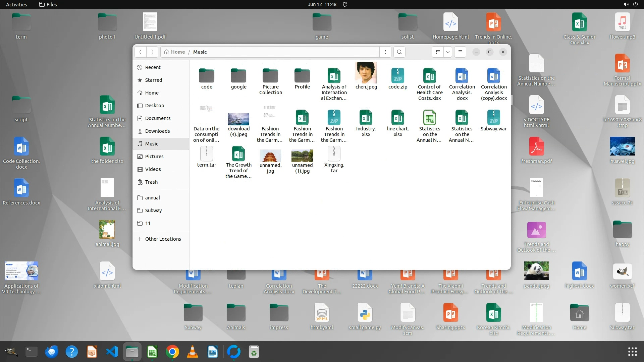Launch Google Chrome from the dock
Viewport: 644px width, 362px height.
(x=172, y=352)
